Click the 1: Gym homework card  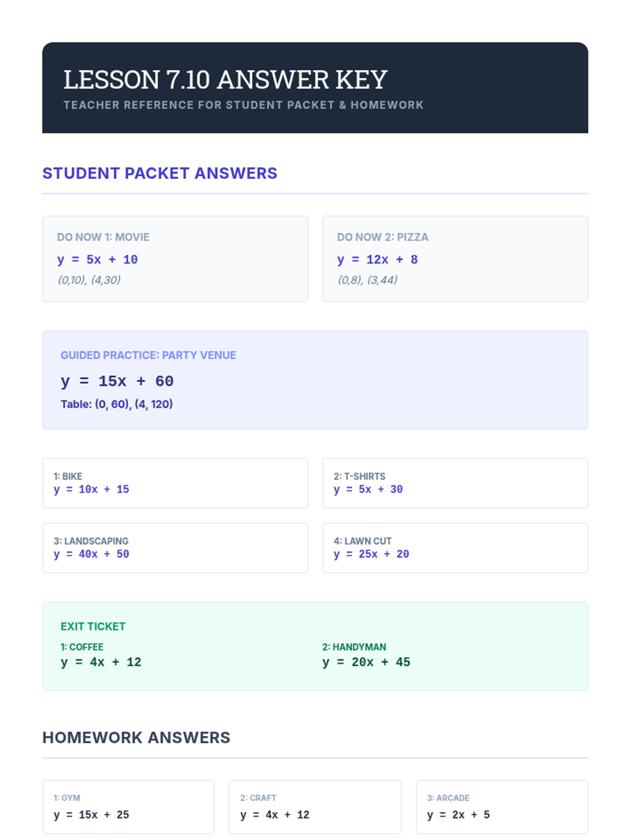coord(128,806)
